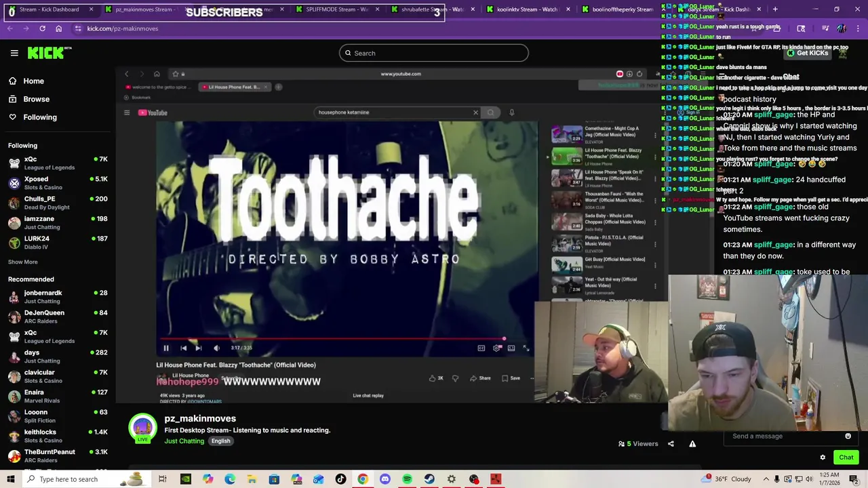The width and height of the screenshot is (868, 488).
Task: Open Discord from the taskbar
Action: (x=385, y=479)
